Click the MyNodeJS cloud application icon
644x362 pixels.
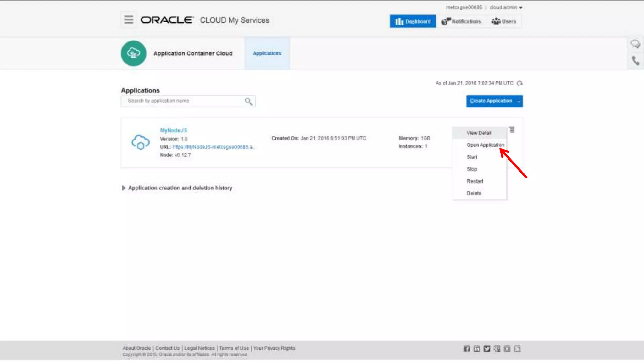tap(141, 142)
